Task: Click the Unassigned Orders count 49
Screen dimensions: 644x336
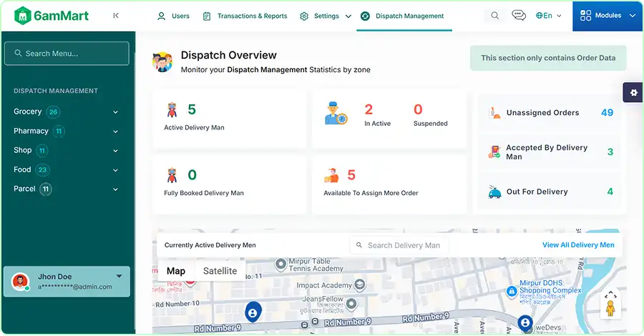Action: [607, 113]
